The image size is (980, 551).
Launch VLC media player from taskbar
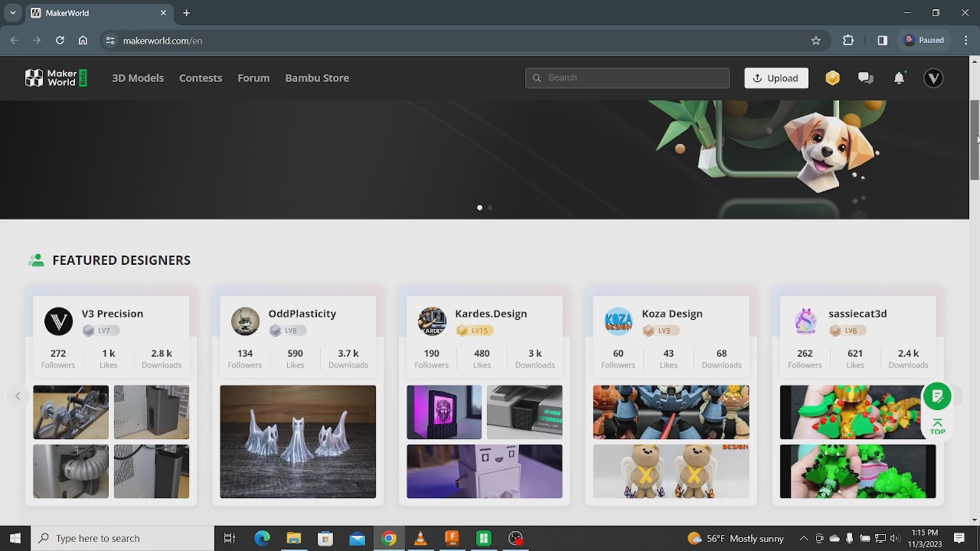[x=420, y=539]
